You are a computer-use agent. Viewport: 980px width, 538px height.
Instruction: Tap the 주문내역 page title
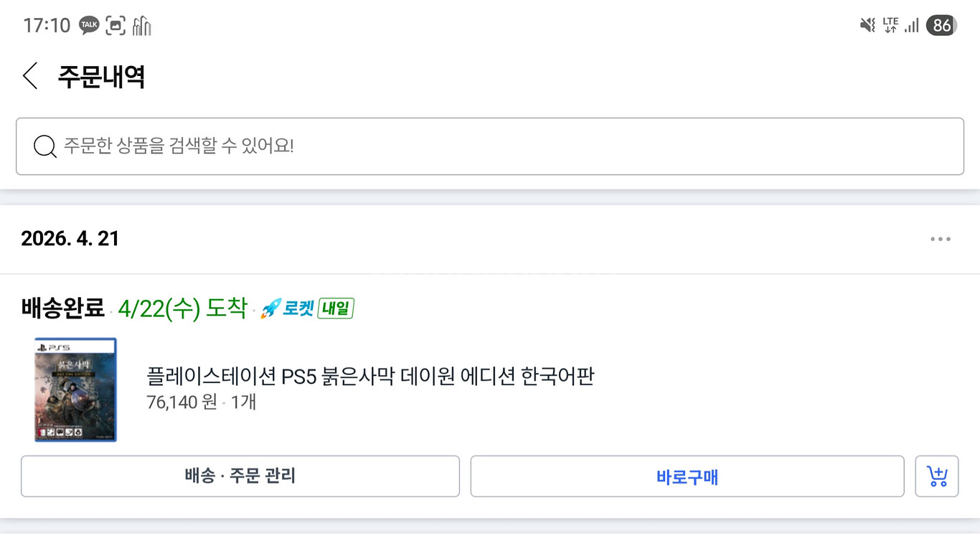102,76
